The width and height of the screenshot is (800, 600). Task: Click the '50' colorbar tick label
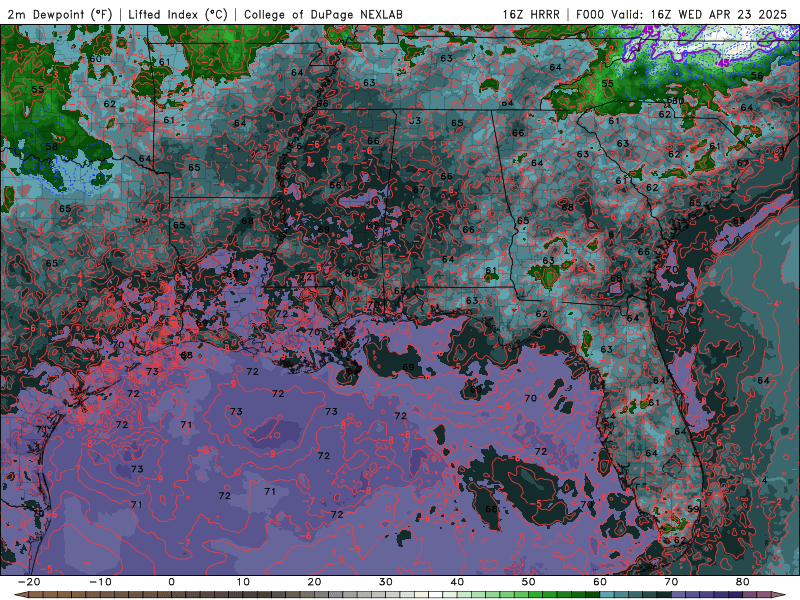pos(529,582)
